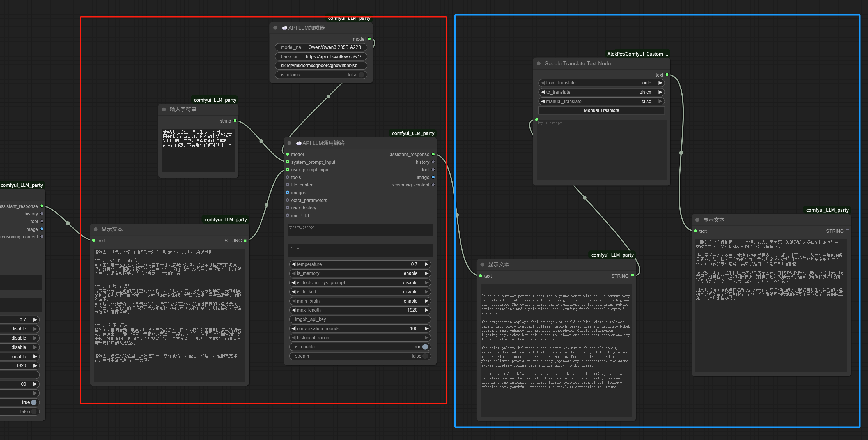This screenshot has height=440, width=868.
Task: Click comfyui_LLM_party badge above API LLM通用链路
Action: 413,133
